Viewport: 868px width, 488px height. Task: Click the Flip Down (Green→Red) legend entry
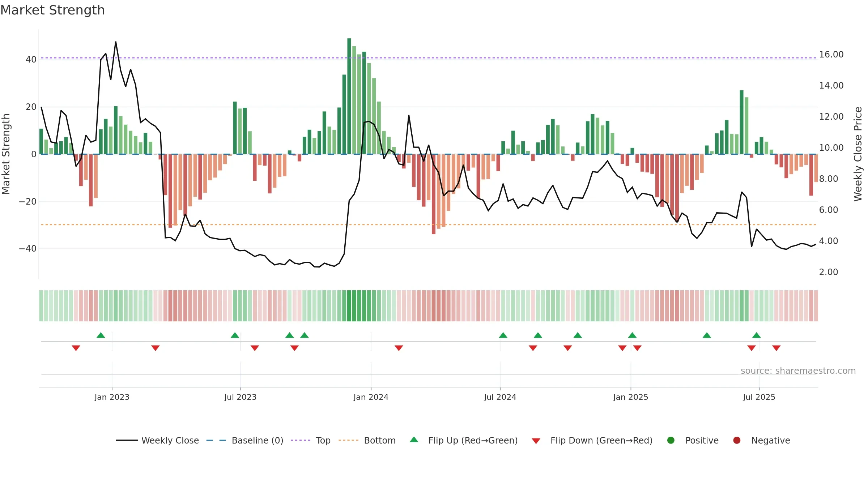pos(592,440)
